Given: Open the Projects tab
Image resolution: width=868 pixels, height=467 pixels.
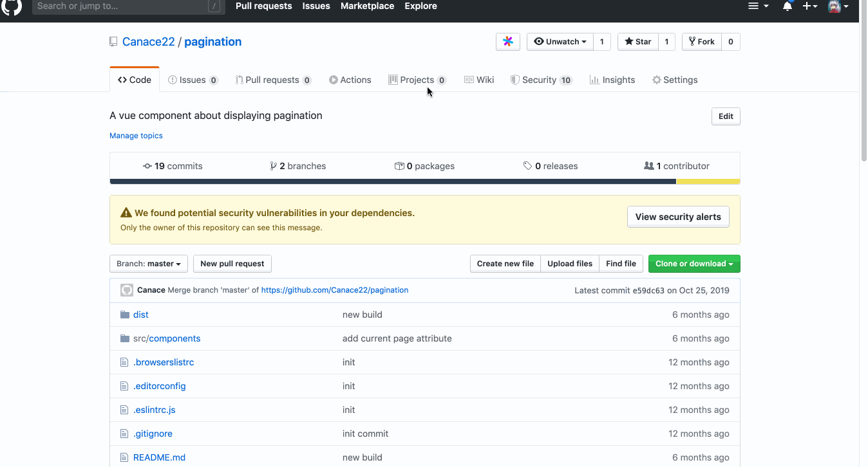Looking at the screenshot, I should pyautogui.click(x=417, y=80).
